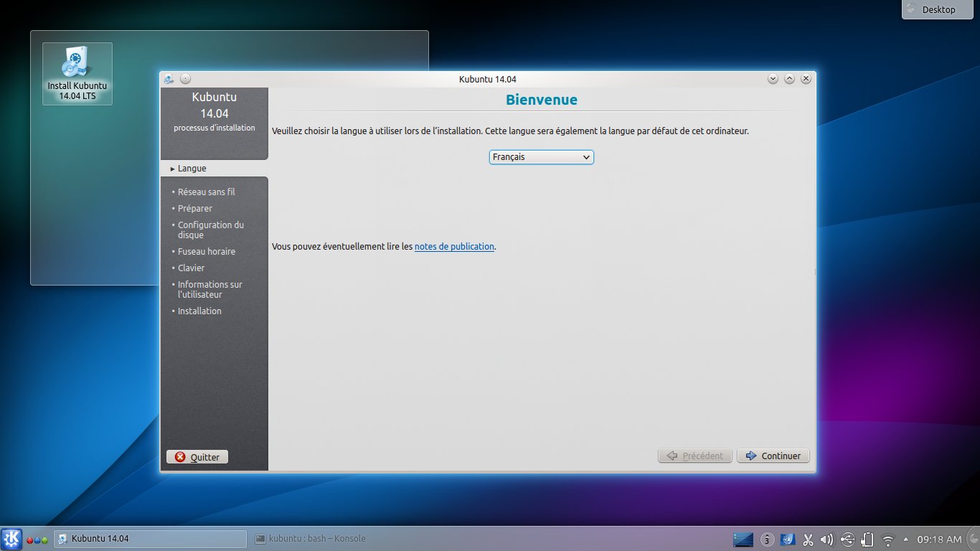This screenshot has height=551, width=980.
Task: Close the Kubuntu 14.04 installer window
Action: [x=806, y=79]
